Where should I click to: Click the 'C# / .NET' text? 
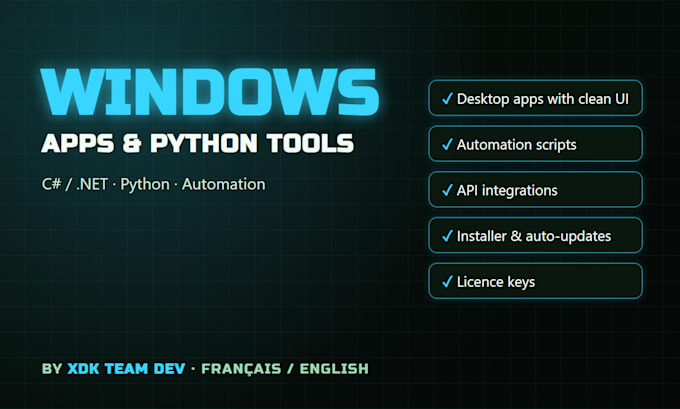click(75, 184)
